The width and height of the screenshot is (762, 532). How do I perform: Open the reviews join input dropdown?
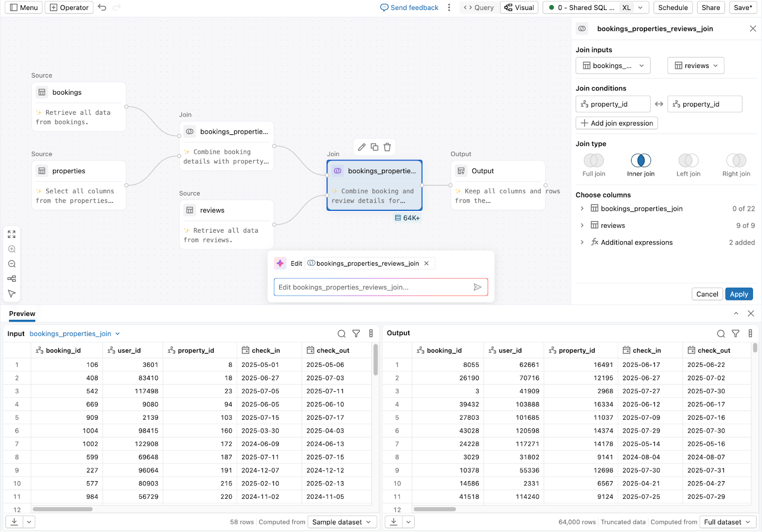tap(695, 65)
